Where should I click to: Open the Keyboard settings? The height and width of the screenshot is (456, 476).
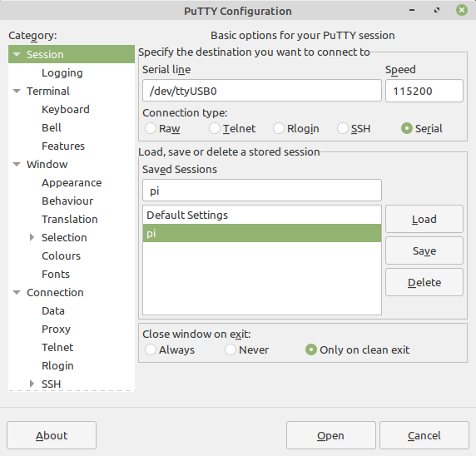(x=66, y=110)
